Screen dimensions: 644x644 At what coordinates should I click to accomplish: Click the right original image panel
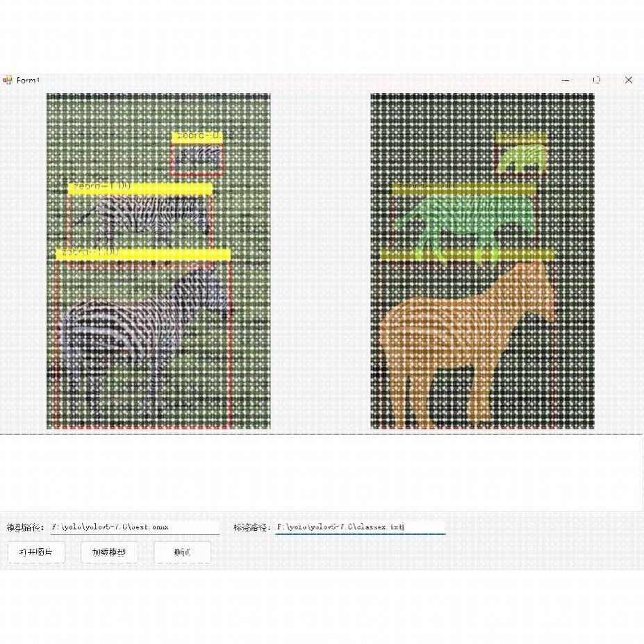[x=482, y=261]
